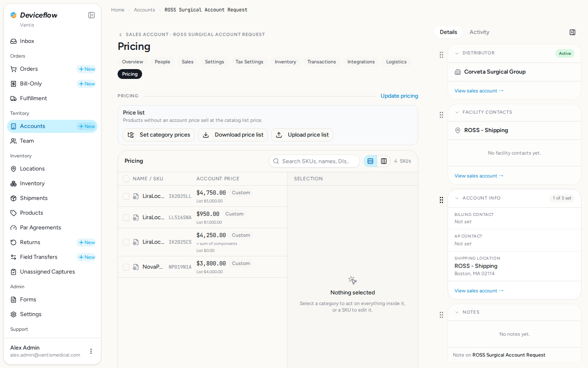588x368 pixels.
Task: Click Accounts in the breadcrumb
Action: 145,10
